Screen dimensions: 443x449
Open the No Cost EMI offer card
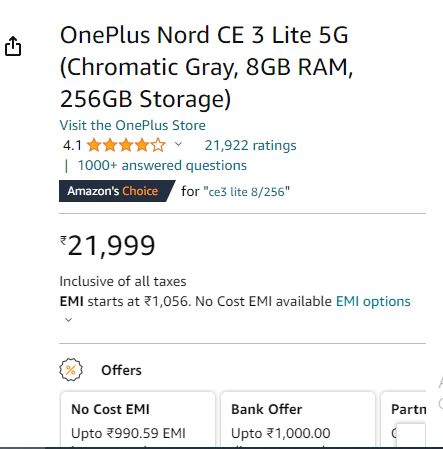(138, 419)
